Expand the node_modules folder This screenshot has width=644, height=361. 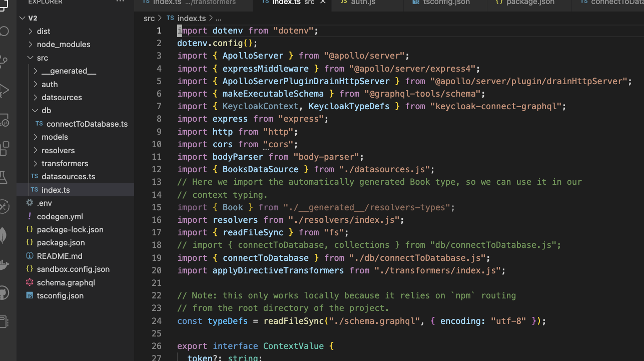[x=31, y=44]
